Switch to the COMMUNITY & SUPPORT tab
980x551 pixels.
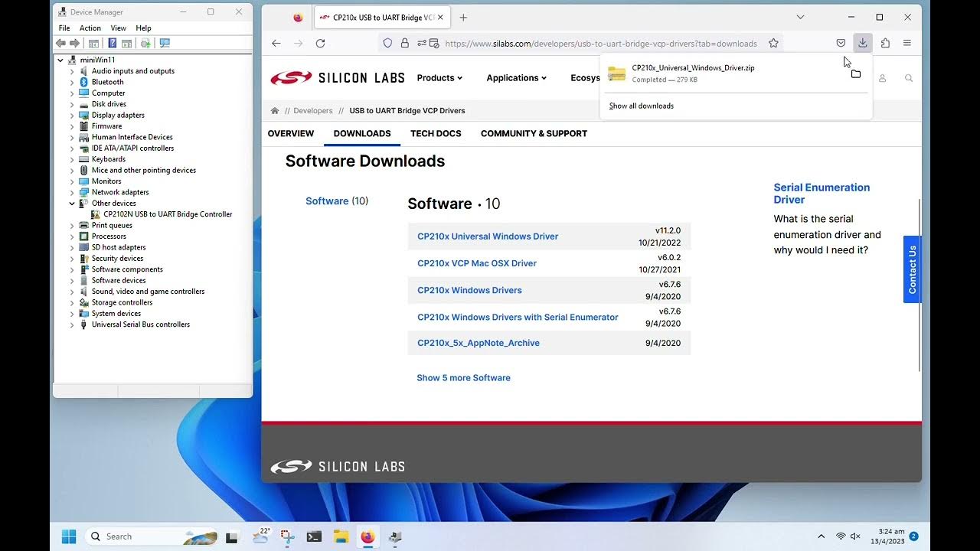[534, 133]
